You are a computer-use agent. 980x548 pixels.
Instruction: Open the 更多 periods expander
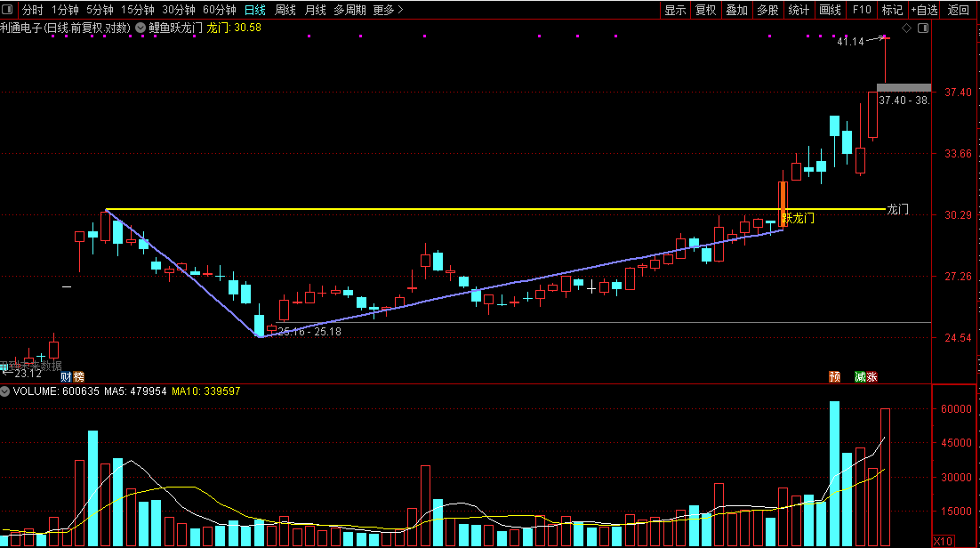pos(388,10)
